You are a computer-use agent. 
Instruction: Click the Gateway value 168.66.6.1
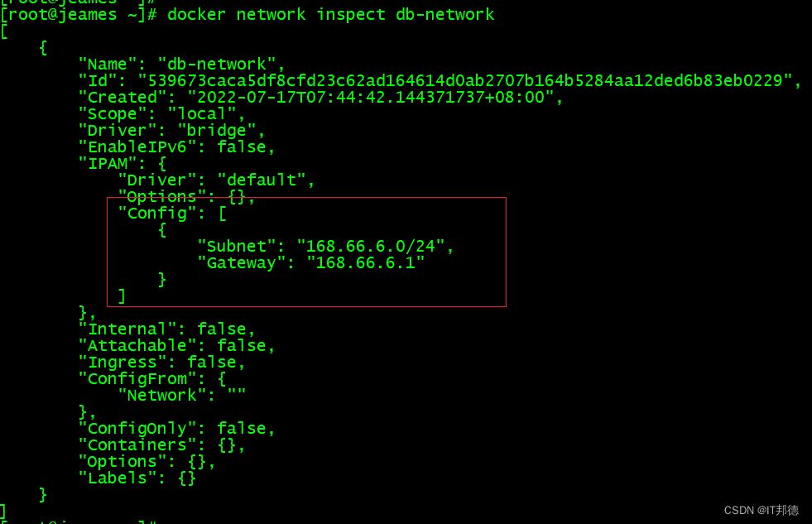tap(365, 263)
